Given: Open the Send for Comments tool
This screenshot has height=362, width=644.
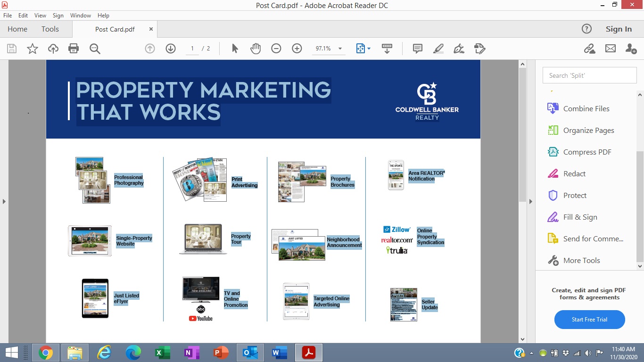Looking at the screenshot, I should (x=586, y=239).
